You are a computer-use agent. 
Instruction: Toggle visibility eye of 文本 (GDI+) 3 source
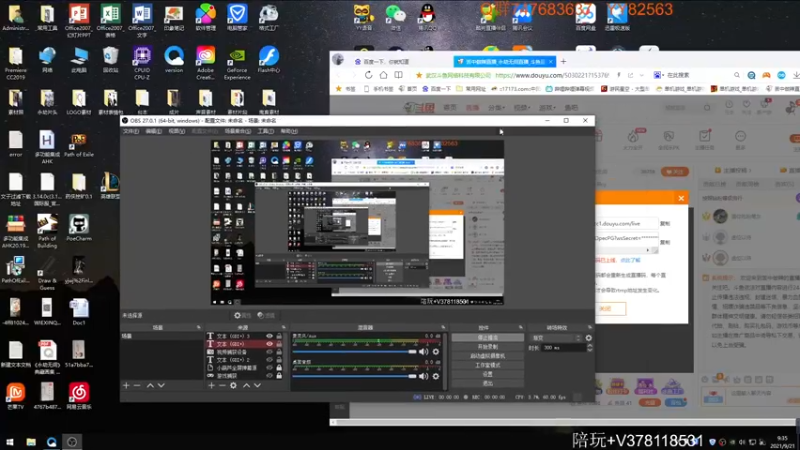[x=269, y=336]
